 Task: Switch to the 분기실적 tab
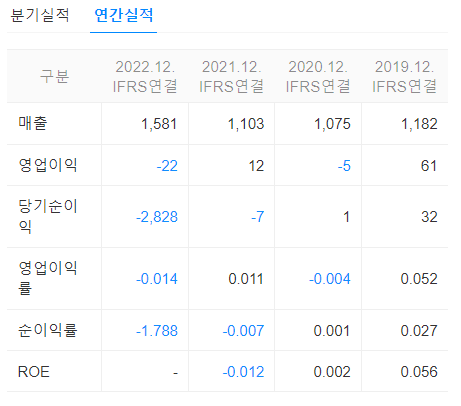coord(40,15)
